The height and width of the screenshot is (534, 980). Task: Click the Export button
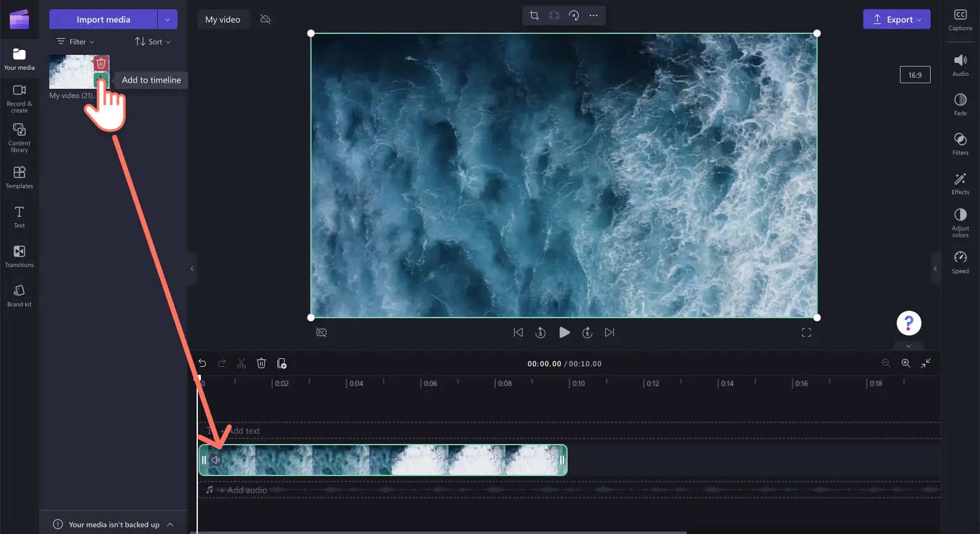pyautogui.click(x=896, y=19)
